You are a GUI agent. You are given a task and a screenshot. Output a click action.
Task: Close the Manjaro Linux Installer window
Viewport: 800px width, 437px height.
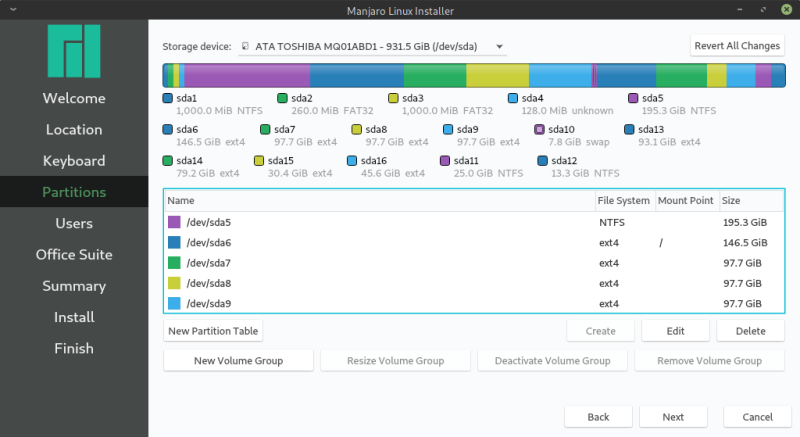coord(786,9)
